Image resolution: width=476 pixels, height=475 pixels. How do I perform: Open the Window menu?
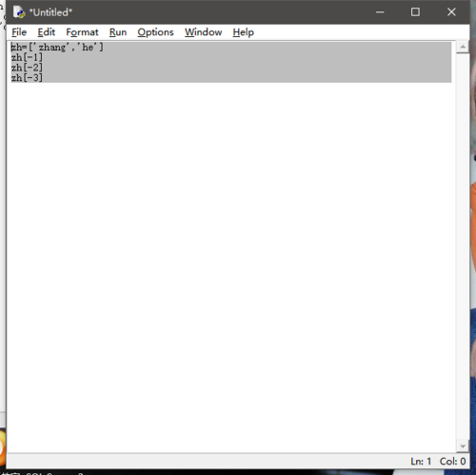(x=204, y=32)
